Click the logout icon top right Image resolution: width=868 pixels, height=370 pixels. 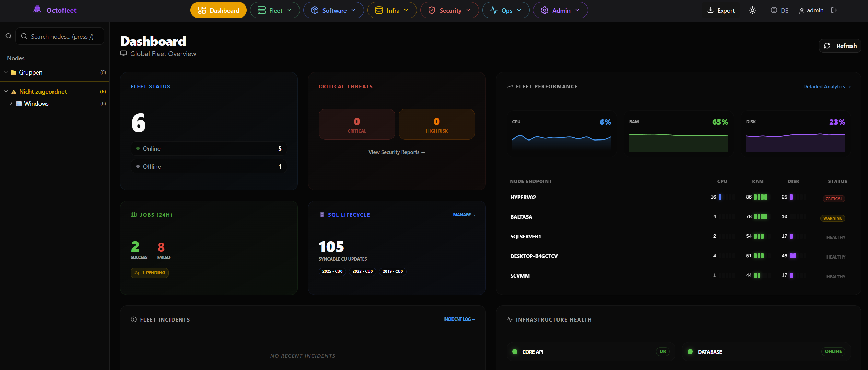834,10
